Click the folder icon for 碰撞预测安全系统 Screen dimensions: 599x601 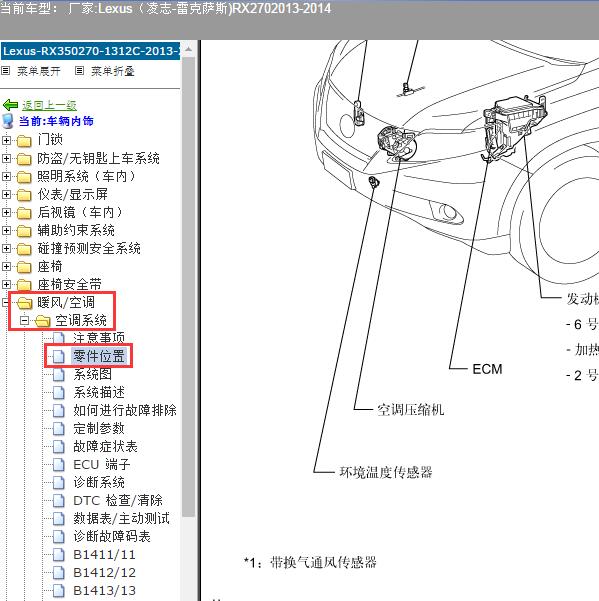pyautogui.click(x=24, y=248)
